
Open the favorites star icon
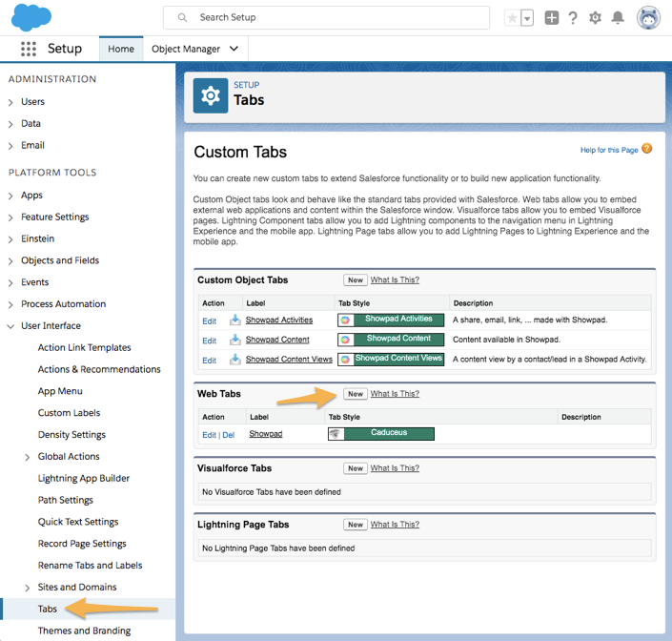point(513,17)
